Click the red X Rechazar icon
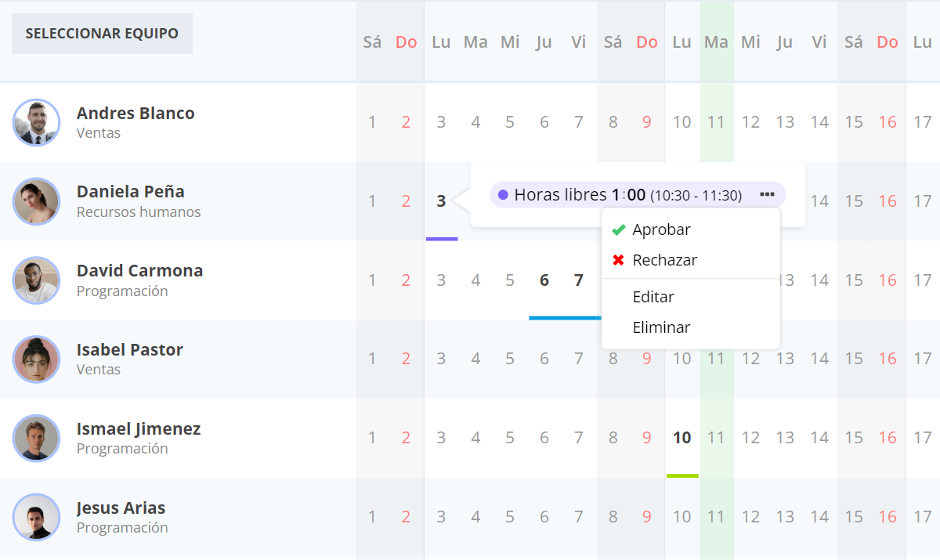This screenshot has width=940, height=560. 618,260
